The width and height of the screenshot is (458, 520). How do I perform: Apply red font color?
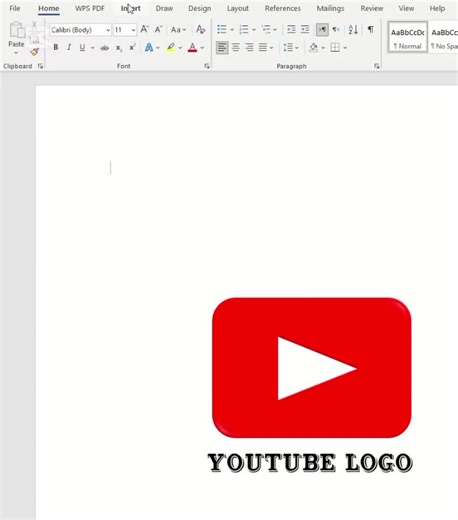click(192, 48)
